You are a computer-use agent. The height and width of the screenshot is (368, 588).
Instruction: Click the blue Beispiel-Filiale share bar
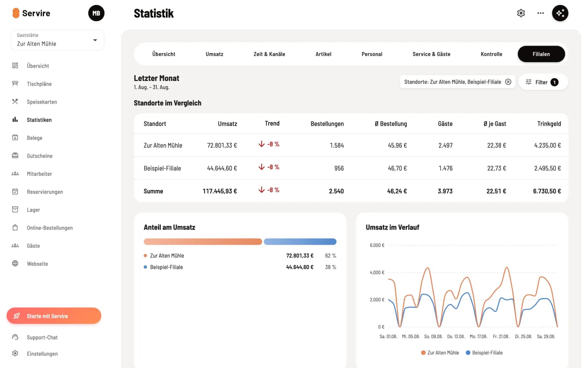[300, 242]
